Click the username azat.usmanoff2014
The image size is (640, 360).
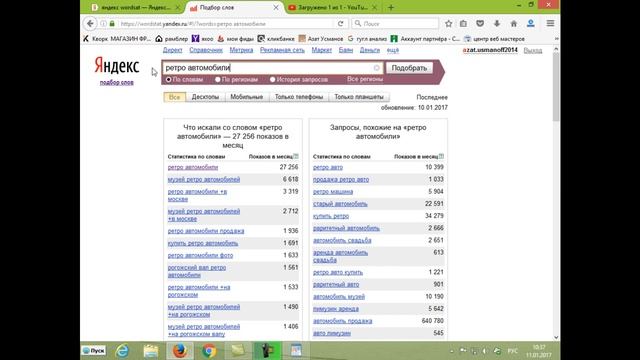point(490,50)
